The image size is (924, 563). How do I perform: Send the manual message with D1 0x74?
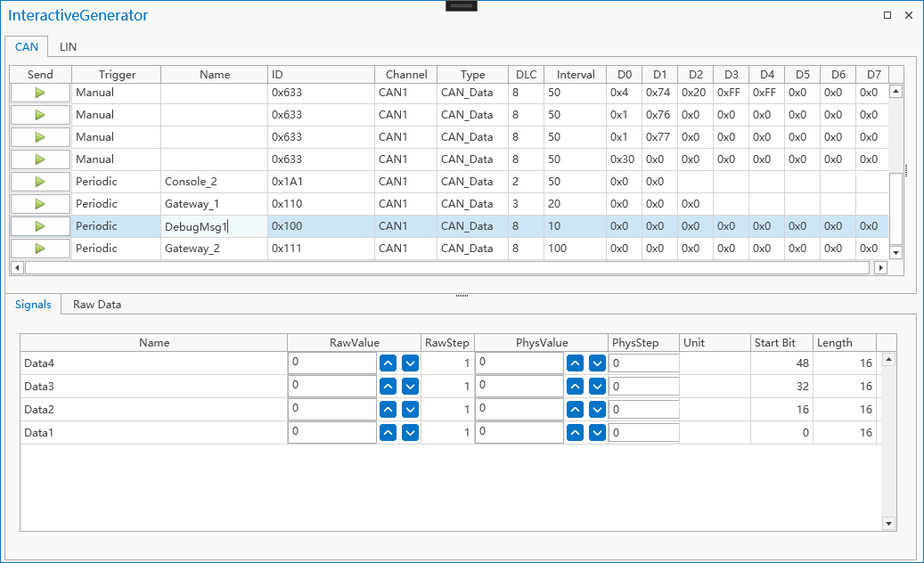[40, 93]
